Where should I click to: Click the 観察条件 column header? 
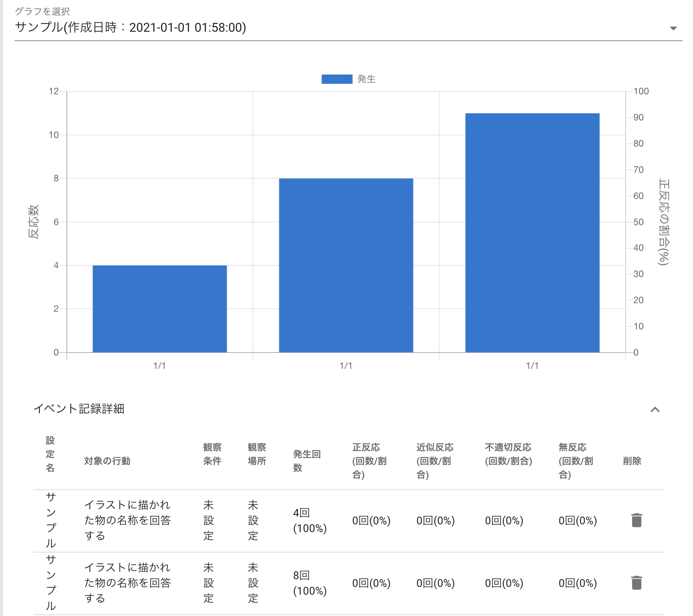click(212, 454)
